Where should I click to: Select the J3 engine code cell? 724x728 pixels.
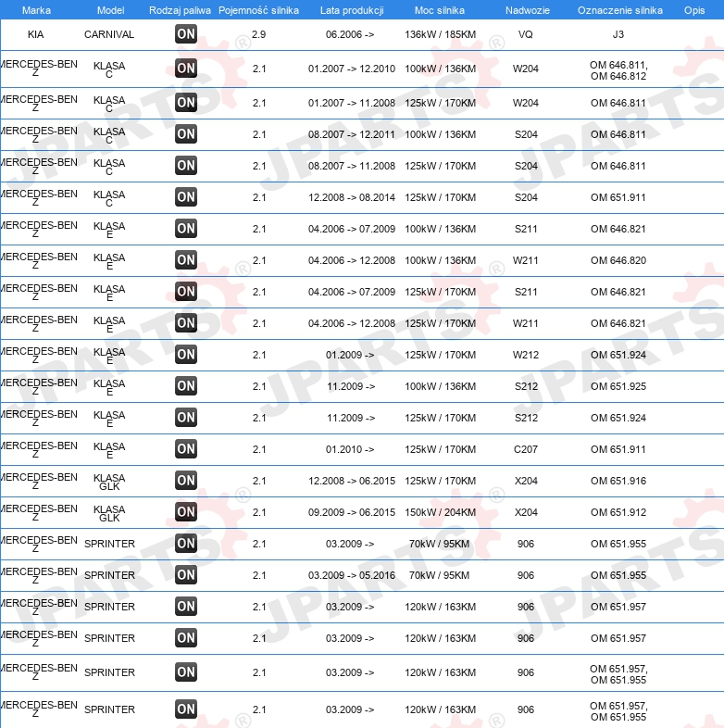[618, 34]
